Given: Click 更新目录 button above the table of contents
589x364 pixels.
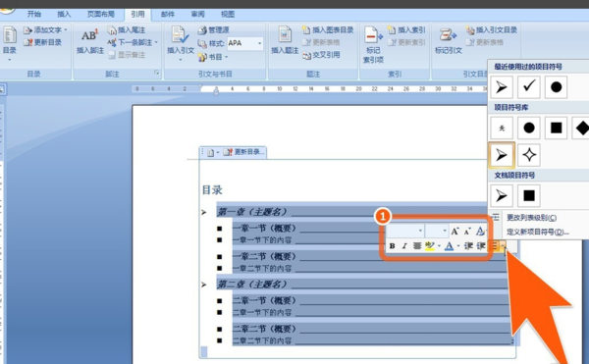Looking at the screenshot, I should tap(244, 152).
